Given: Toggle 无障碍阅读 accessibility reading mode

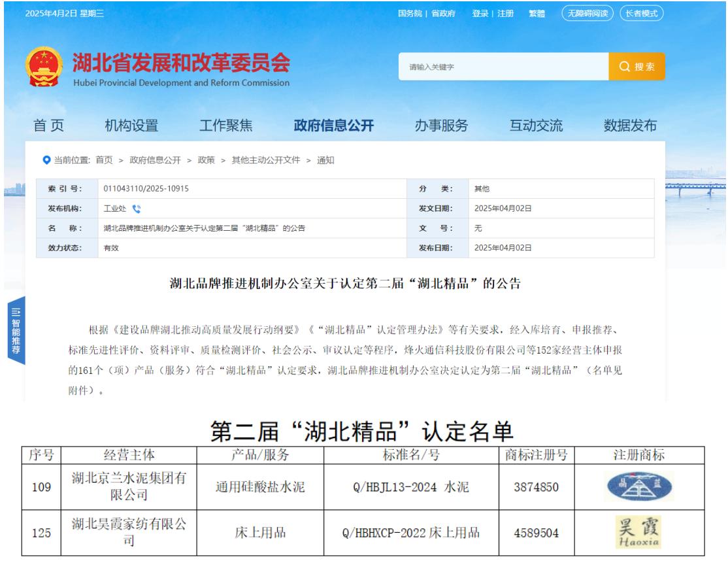Looking at the screenshot, I should [587, 14].
